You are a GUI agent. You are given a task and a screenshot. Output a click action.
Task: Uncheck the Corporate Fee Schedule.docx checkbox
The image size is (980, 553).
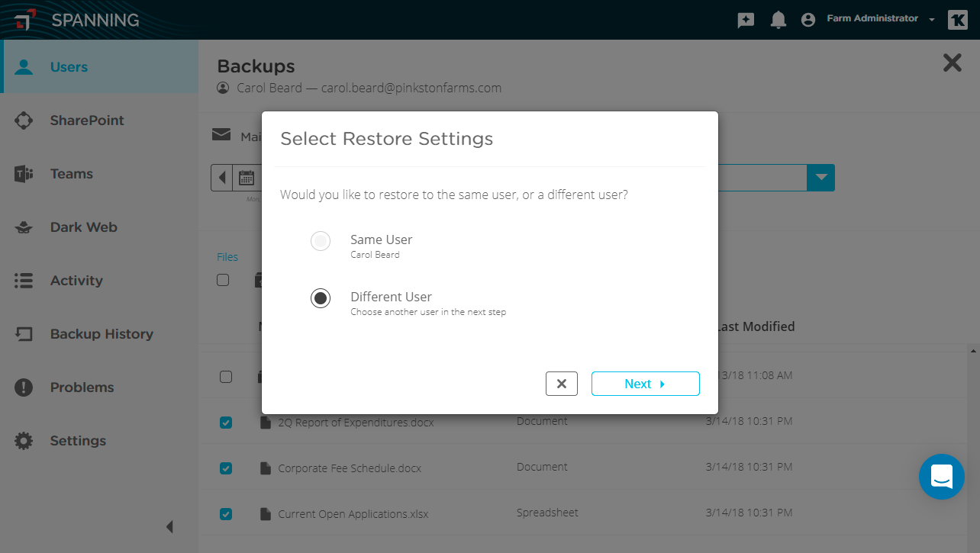(226, 468)
